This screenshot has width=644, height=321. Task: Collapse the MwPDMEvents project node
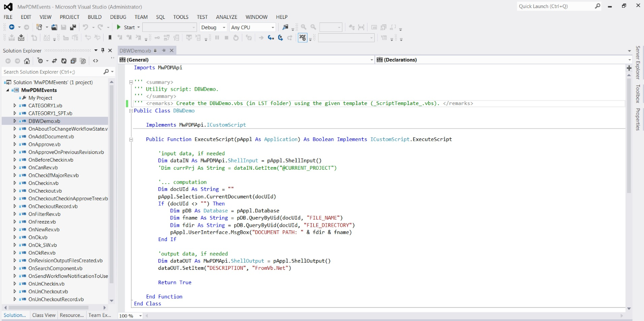8,90
